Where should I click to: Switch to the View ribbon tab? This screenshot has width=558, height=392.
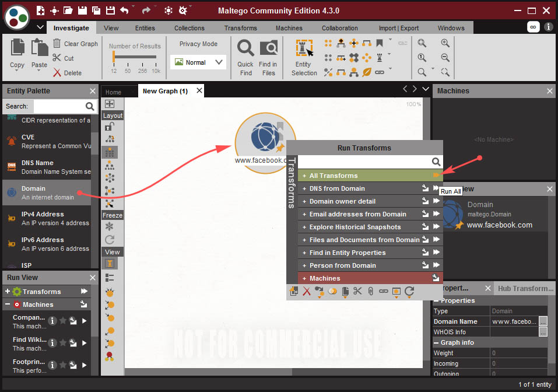coord(111,28)
